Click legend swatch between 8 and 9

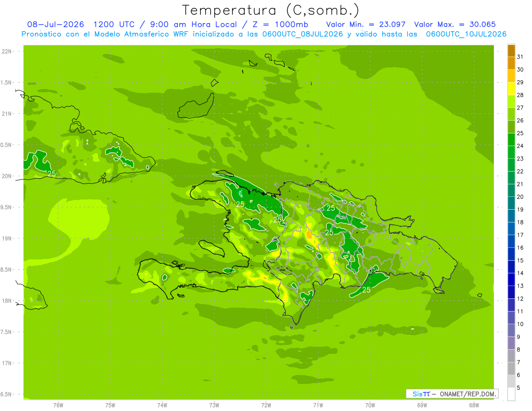tap(511, 343)
